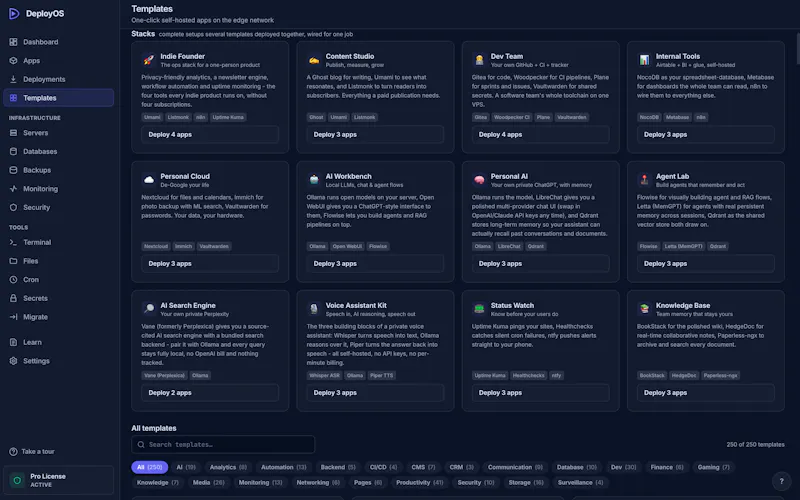Filter templates by Productivity
Screen dimensions: 800x500
pos(420,483)
